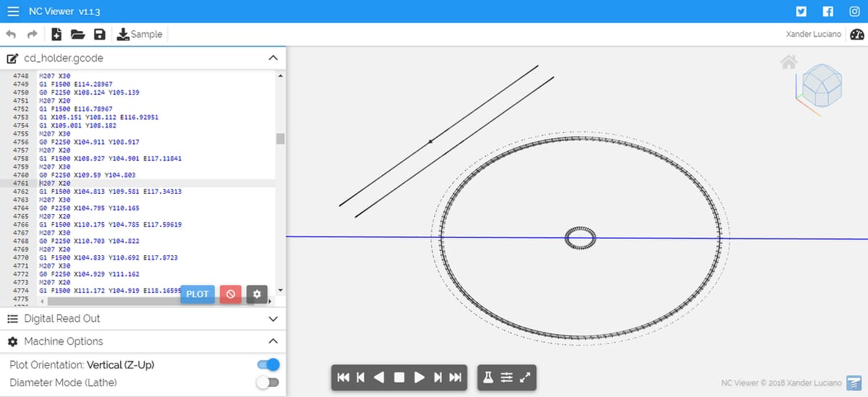The image size is (868, 397).
Task: Expand the Digital Read Out panel
Action: tap(273, 319)
